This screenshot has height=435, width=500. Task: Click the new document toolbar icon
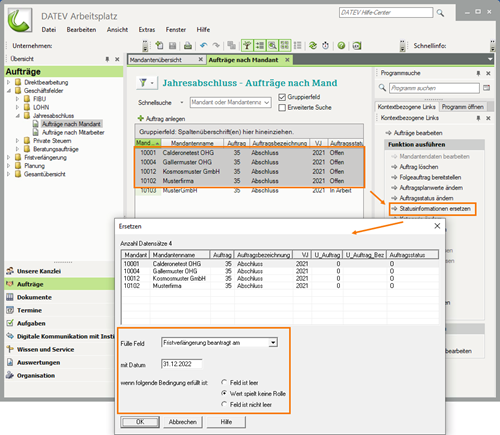[159, 45]
